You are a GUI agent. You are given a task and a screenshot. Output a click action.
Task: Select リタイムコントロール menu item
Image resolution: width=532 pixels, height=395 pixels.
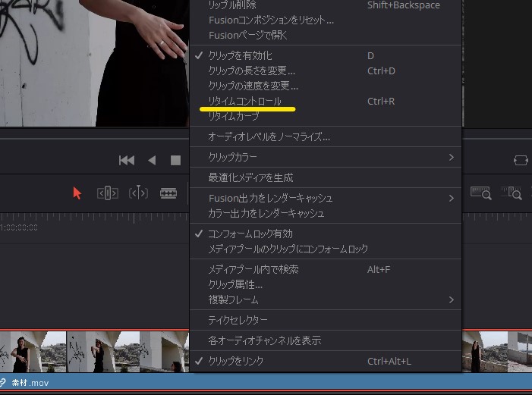point(326,102)
